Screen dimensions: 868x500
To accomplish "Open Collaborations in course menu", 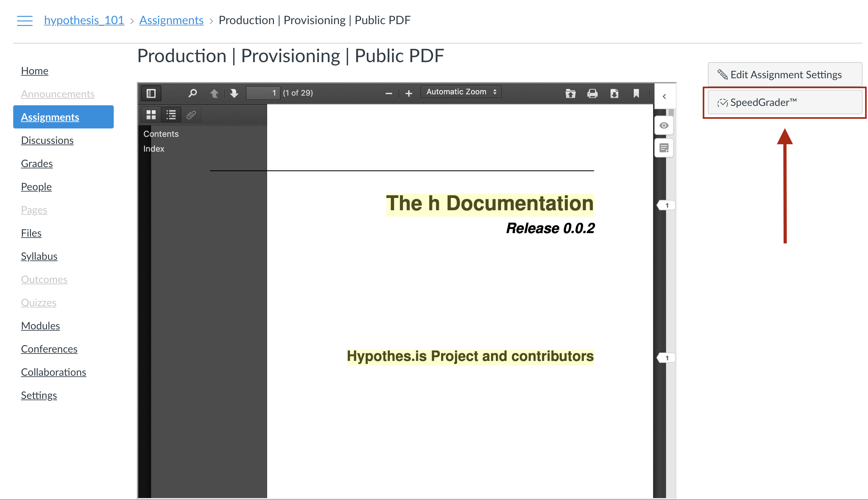I will (53, 372).
